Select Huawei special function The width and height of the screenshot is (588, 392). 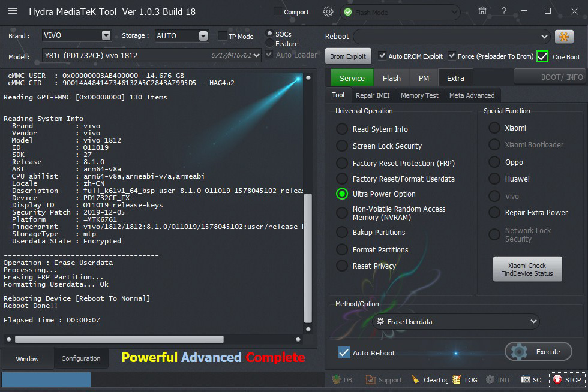click(x=494, y=179)
